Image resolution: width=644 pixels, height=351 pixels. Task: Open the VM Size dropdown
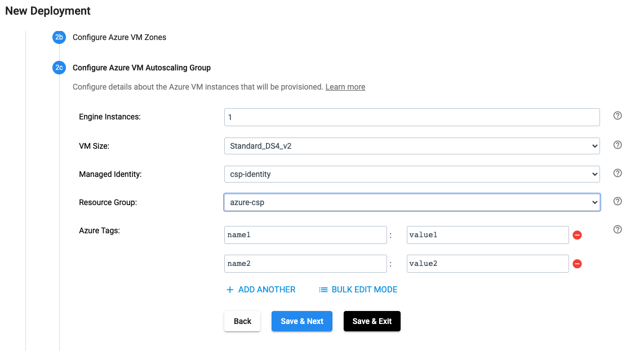(x=412, y=146)
